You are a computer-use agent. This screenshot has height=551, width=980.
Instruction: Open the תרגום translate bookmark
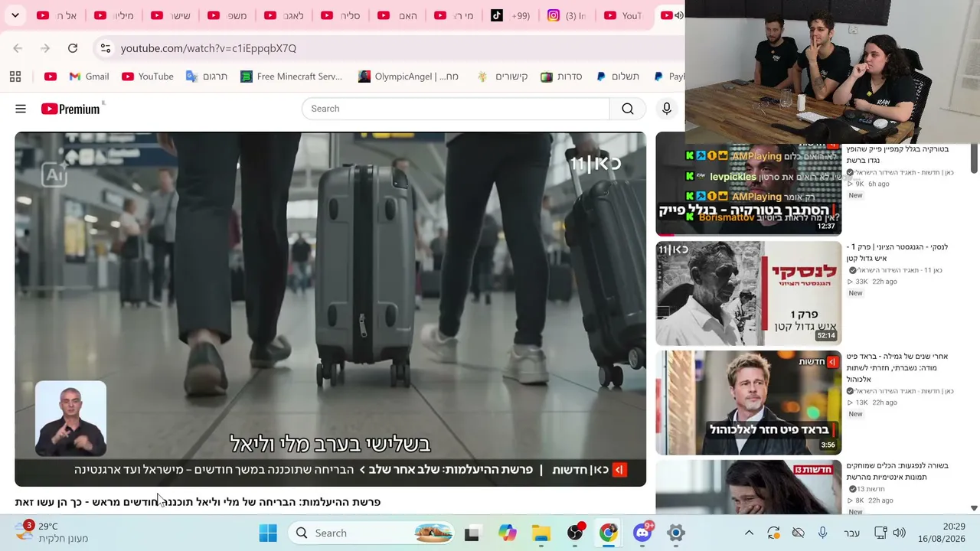tap(207, 77)
